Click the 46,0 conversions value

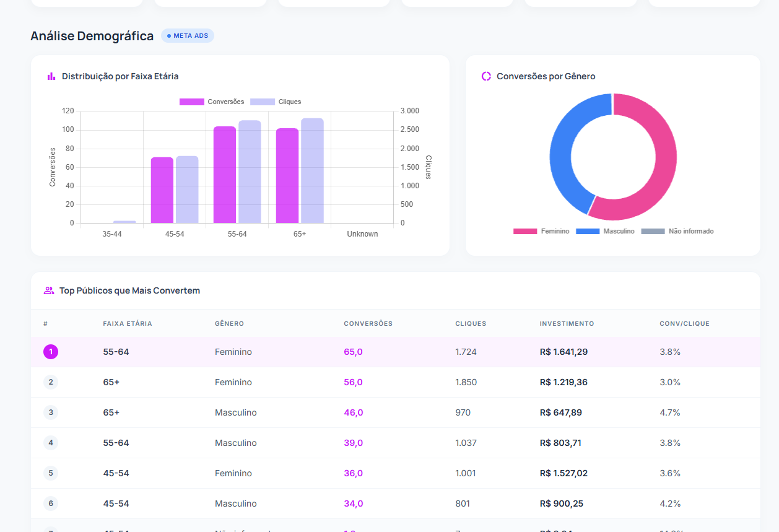click(353, 412)
